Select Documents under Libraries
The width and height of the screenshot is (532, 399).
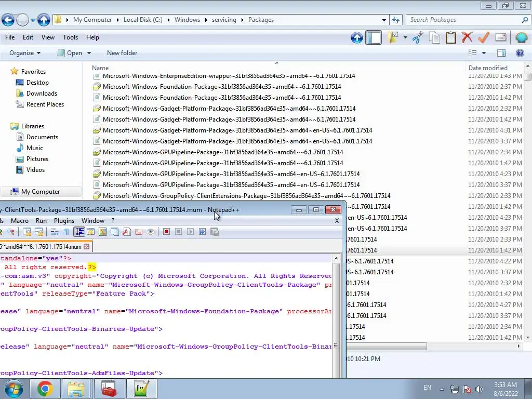tap(42, 137)
